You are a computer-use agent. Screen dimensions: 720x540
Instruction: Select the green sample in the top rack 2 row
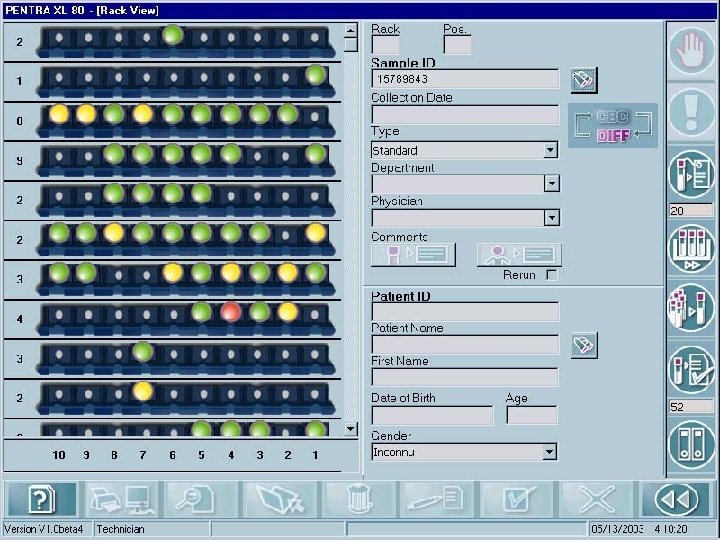click(173, 35)
